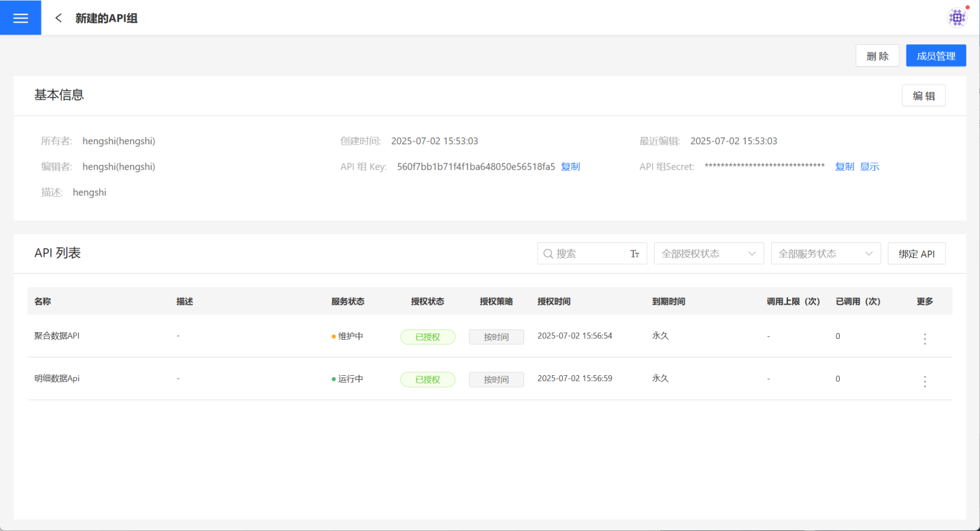Click the 按时间 tag for 明细数据Api
Image resolution: width=980 pixels, height=531 pixels.
[x=496, y=380]
